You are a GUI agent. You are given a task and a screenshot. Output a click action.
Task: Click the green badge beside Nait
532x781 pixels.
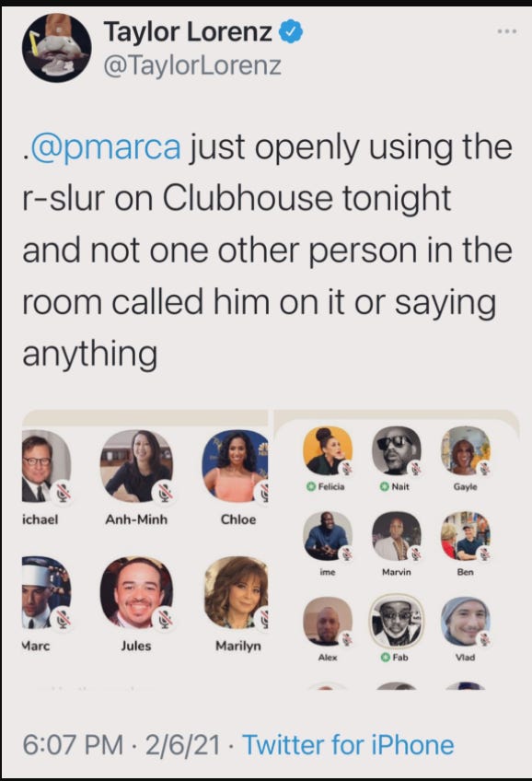(x=384, y=486)
